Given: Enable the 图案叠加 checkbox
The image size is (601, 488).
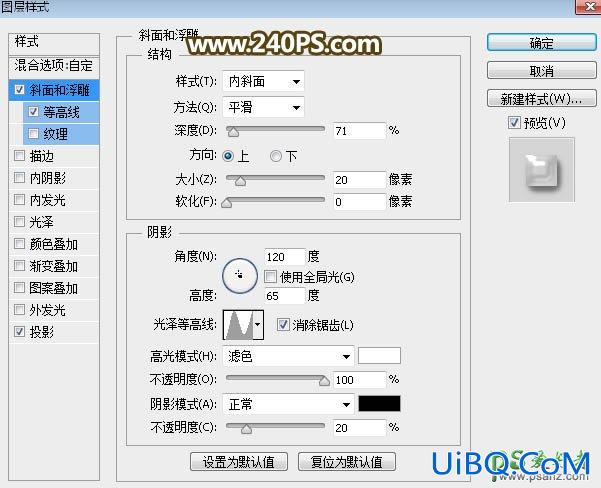Looking at the screenshot, I should click(20, 288).
